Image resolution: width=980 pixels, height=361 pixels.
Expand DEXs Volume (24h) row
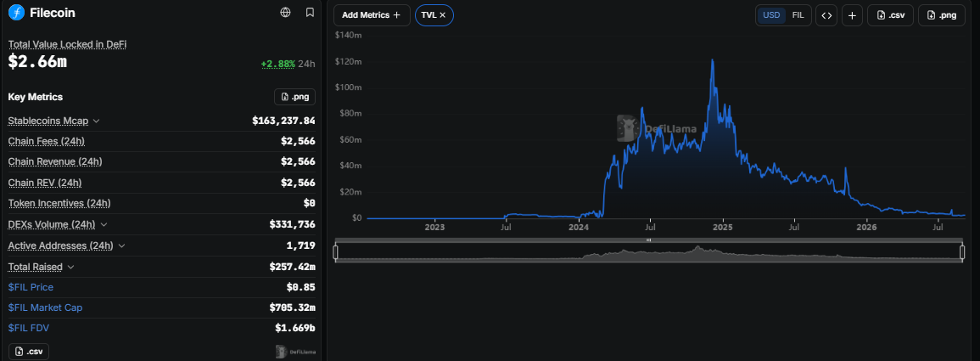pos(104,224)
